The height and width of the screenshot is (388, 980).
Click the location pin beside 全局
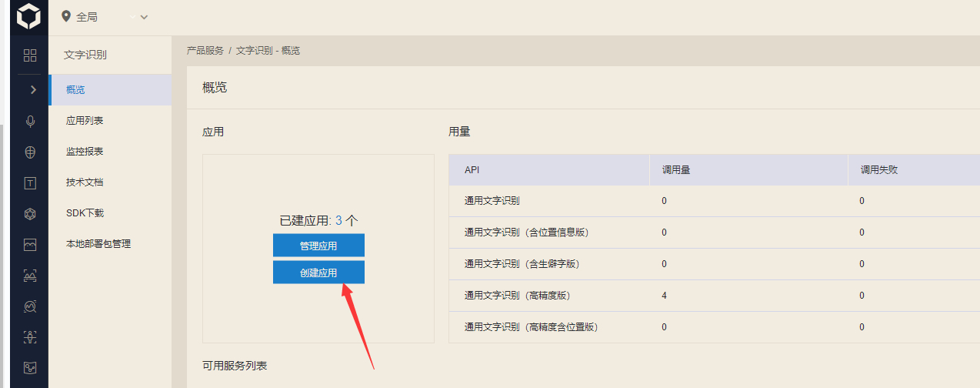66,16
